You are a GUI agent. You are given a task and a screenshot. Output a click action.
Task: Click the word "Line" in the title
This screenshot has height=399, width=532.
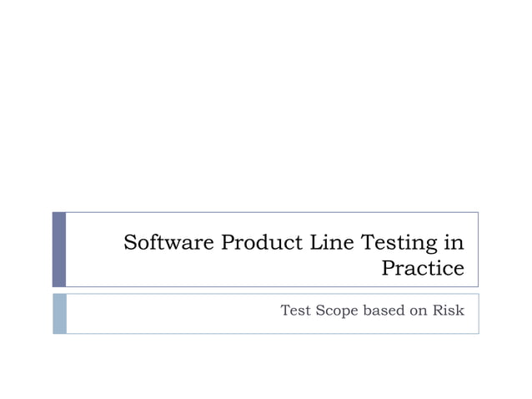(332, 242)
